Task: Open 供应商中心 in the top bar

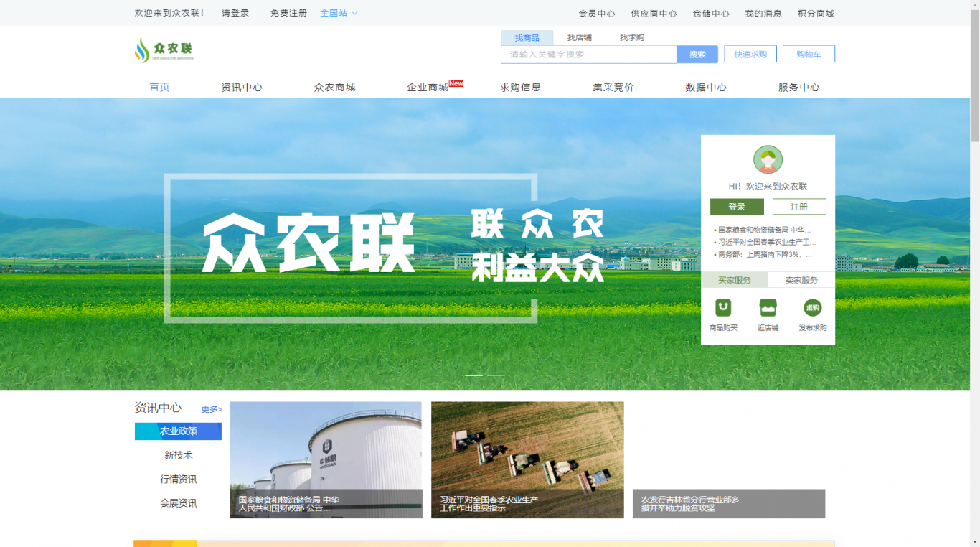Action: [x=654, y=13]
